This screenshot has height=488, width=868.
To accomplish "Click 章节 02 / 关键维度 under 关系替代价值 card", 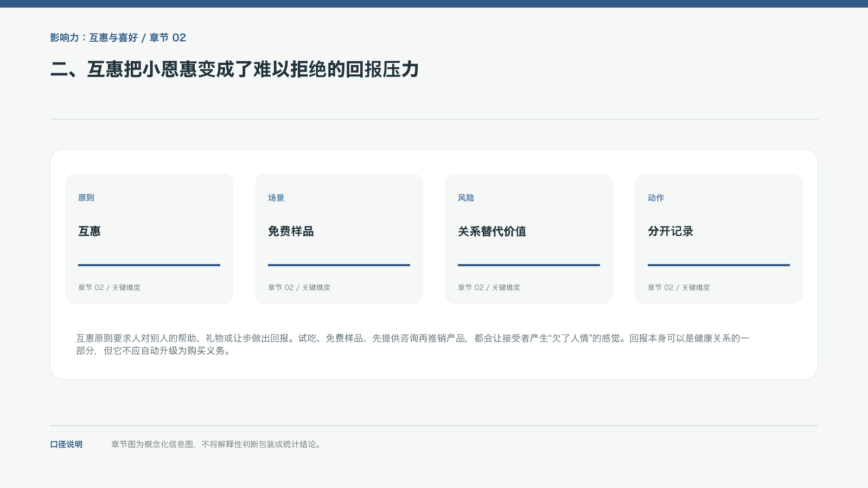I will (489, 287).
